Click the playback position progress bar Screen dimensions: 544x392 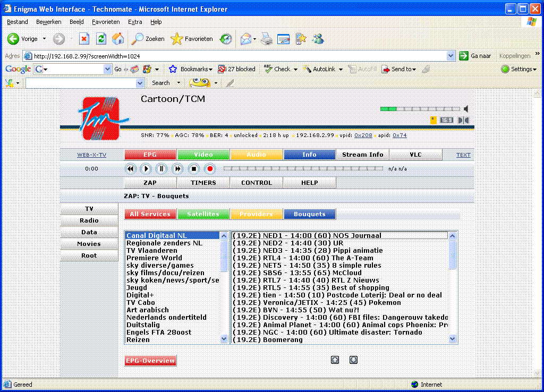(x=303, y=168)
